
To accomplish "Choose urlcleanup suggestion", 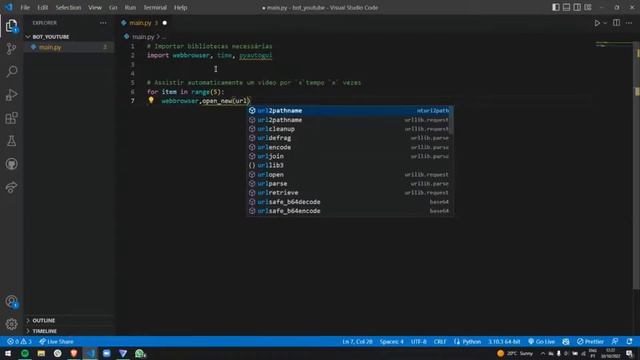I will pos(349,129).
